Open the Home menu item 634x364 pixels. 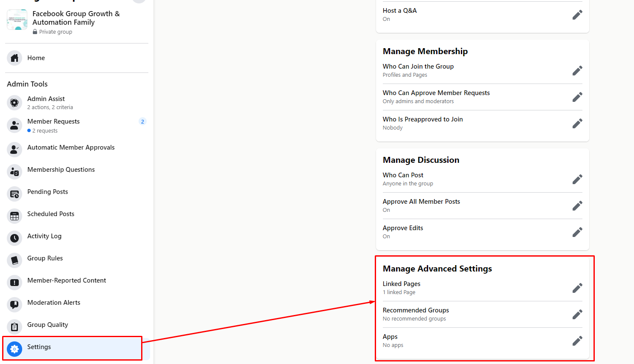(x=36, y=58)
